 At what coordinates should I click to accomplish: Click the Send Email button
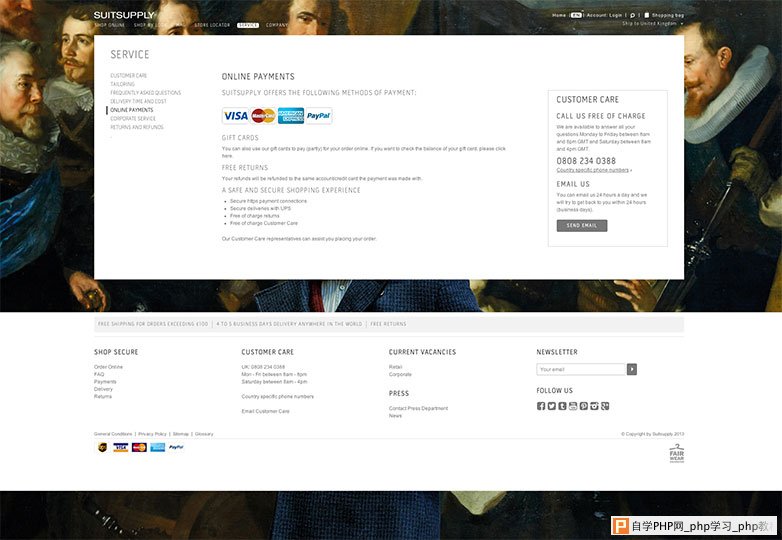tap(582, 225)
